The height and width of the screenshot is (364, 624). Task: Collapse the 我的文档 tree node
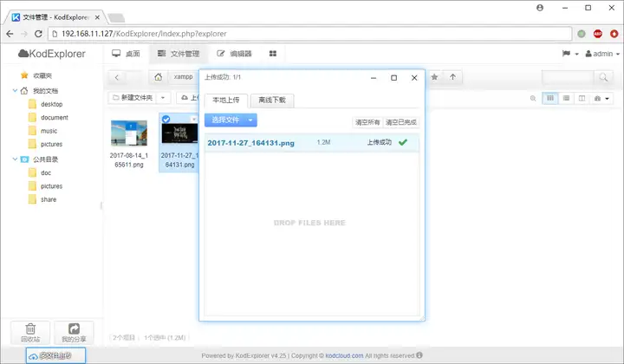coord(15,91)
